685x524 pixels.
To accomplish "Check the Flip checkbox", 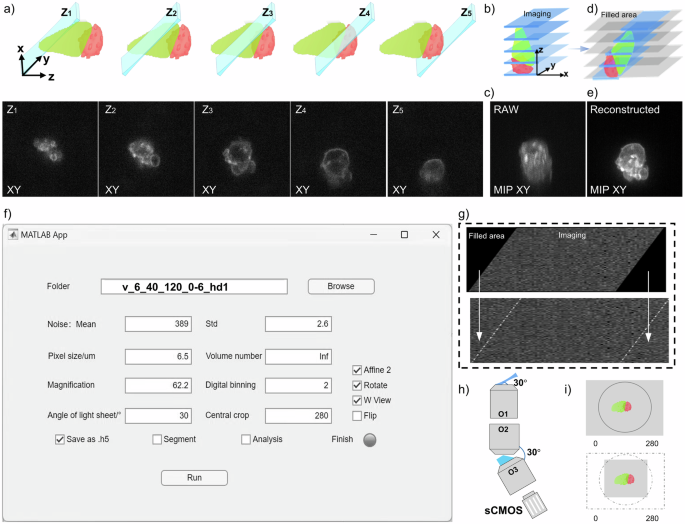I will pyautogui.click(x=357, y=415).
